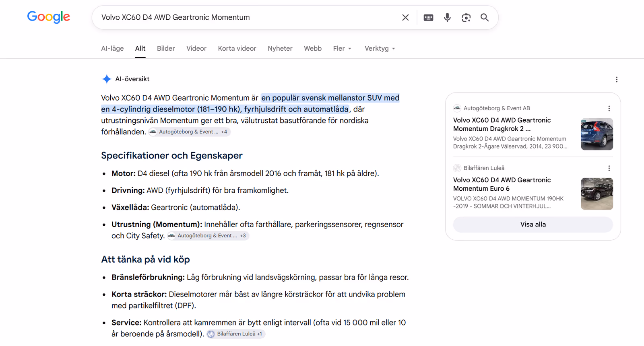
Task: Open Google Lens image search icon
Action: coord(466,17)
